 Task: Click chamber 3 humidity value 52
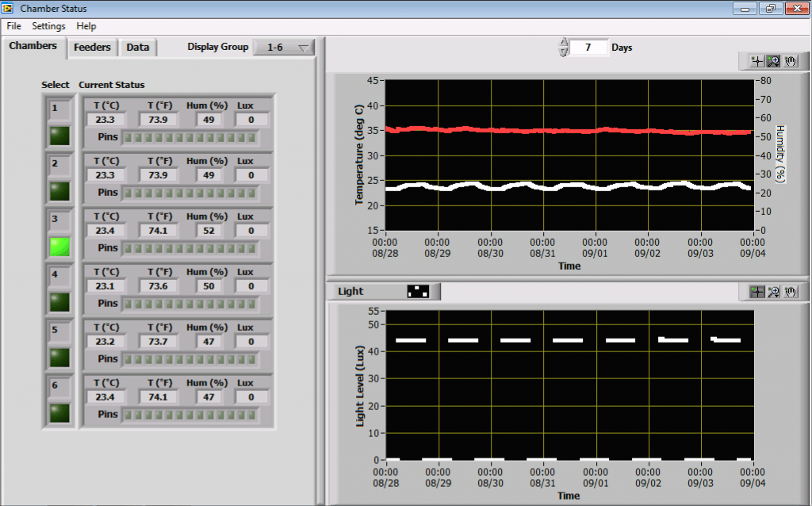tap(209, 231)
